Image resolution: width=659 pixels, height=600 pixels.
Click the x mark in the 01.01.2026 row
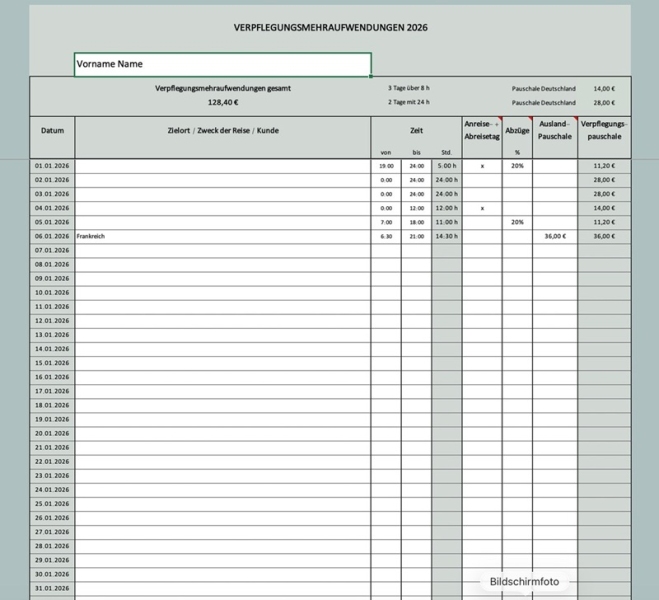482,165
